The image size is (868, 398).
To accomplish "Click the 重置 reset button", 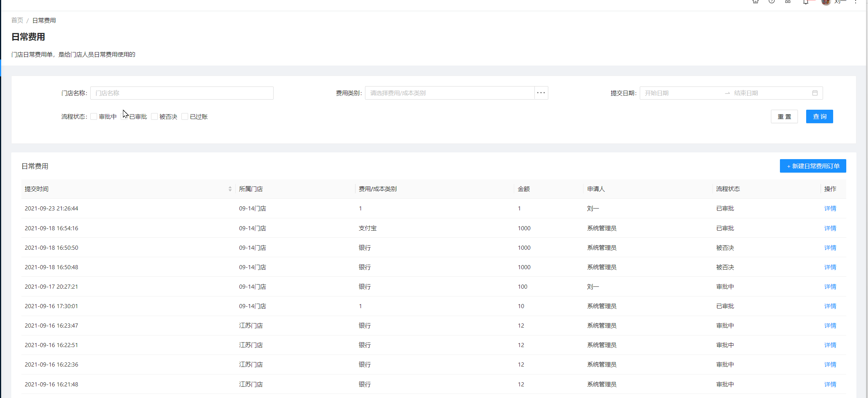I will click(784, 116).
